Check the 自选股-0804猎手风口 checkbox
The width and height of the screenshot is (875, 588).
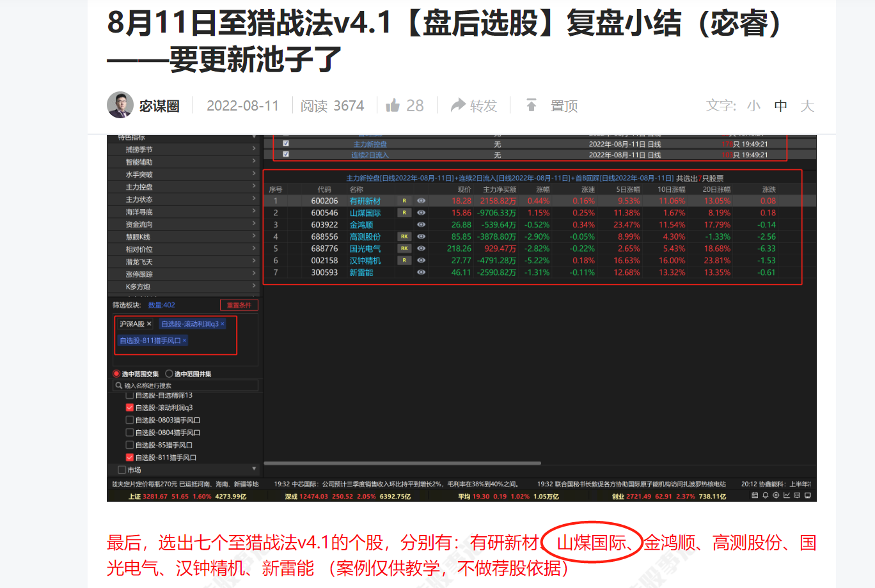point(130,433)
